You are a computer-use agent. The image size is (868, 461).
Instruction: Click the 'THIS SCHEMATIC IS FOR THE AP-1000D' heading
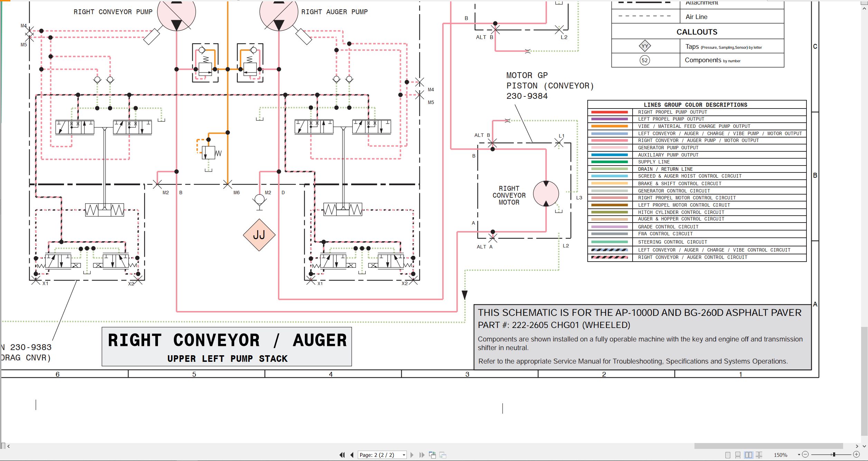640,313
